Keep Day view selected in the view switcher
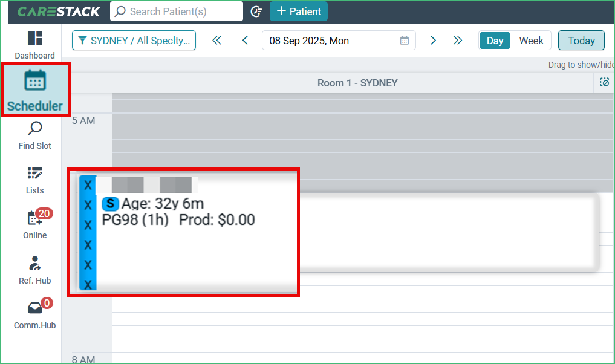The width and height of the screenshot is (615, 364). coord(495,40)
